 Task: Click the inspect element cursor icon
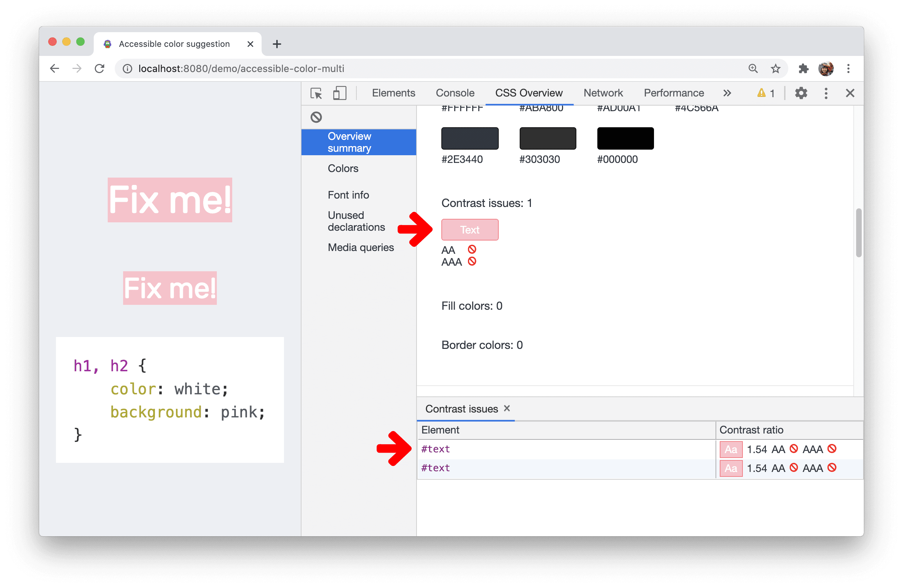click(x=316, y=93)
